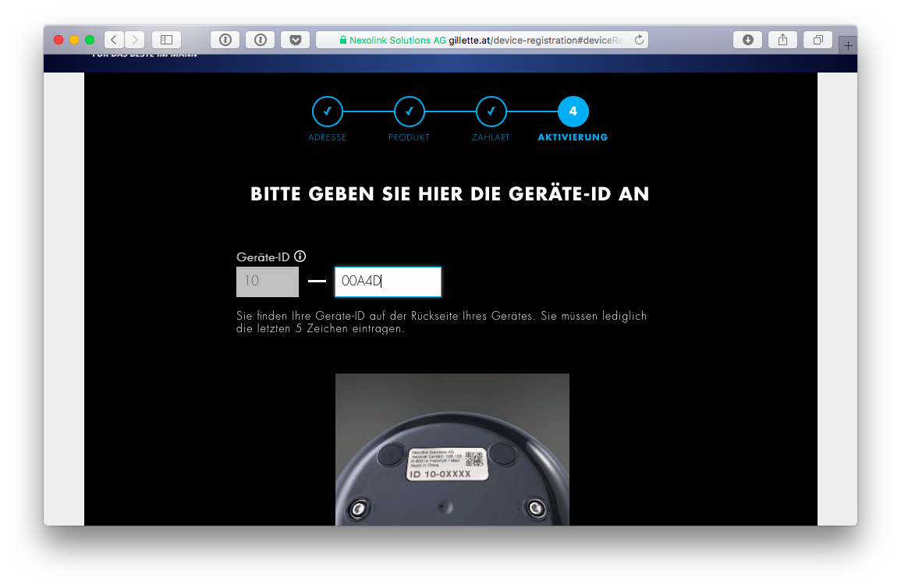Go forward with Safari's forward arrow
The image size is (901, 588).
click(135, 40)
